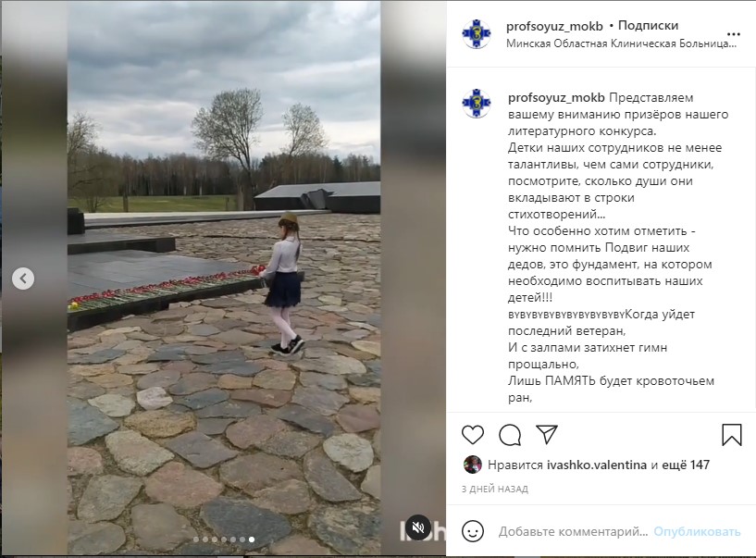
Task: Share post using the paper plane icon
Action: (x=547, y=435)
